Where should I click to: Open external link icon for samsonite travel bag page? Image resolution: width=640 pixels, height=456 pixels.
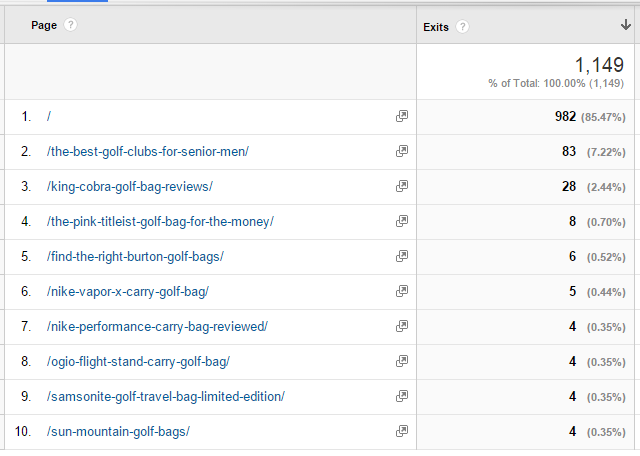coord(402,396)
